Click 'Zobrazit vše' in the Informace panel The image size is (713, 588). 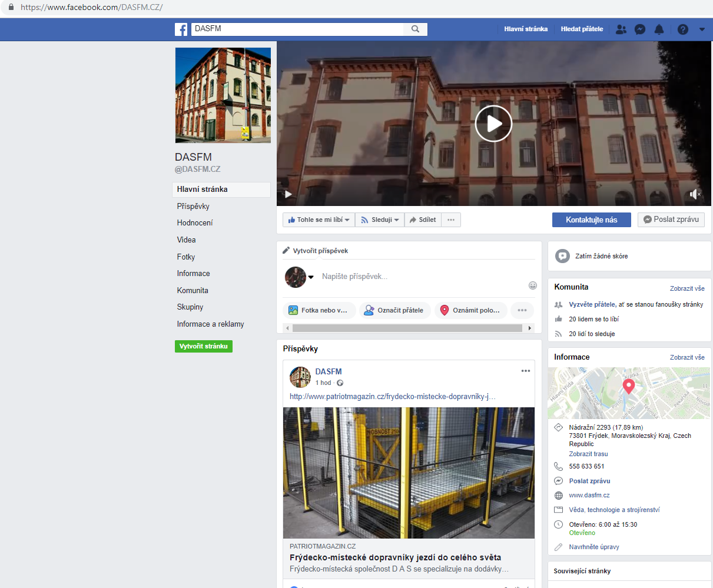pyautogui.click(x=687, y=357)
